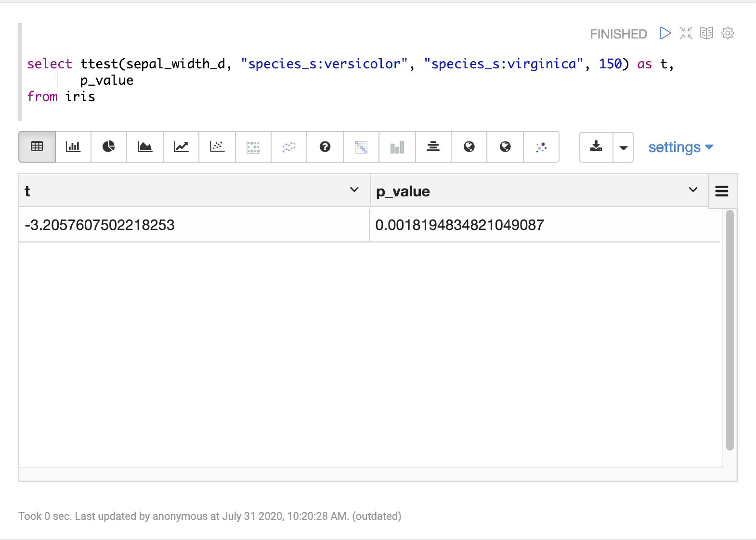Hide the editor using collapse arrows icon
This screenshot has height=540, width=756.
686,33
